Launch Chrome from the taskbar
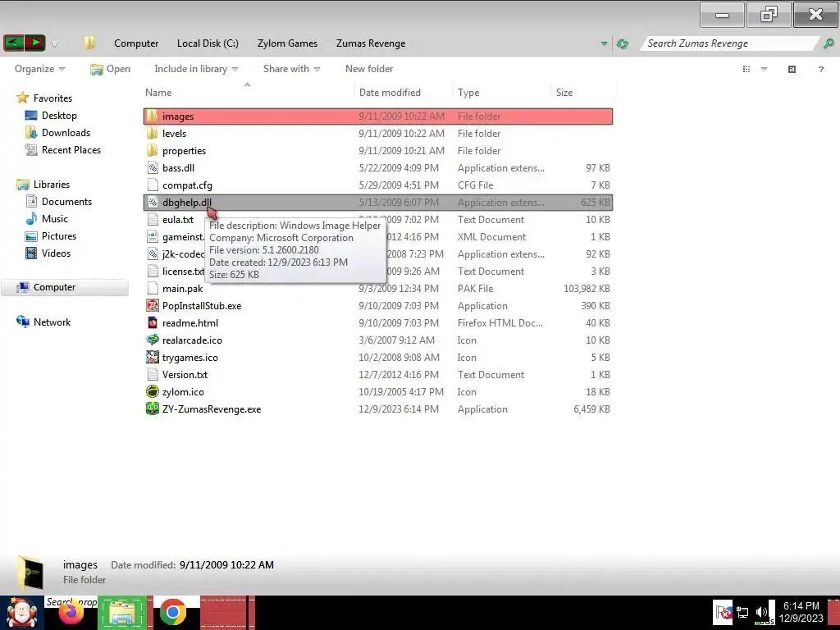This screenshot has width=840, height=630. [x=172, y=613]
